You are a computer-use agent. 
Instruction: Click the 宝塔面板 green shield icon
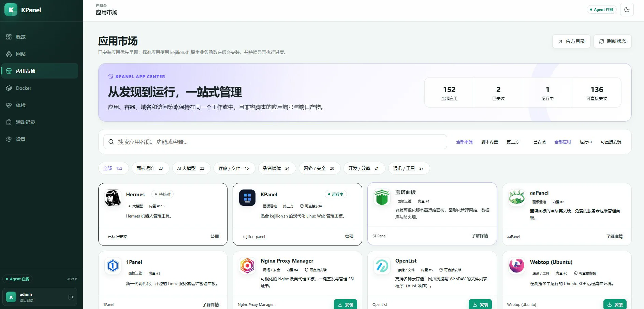coord(382,197)
